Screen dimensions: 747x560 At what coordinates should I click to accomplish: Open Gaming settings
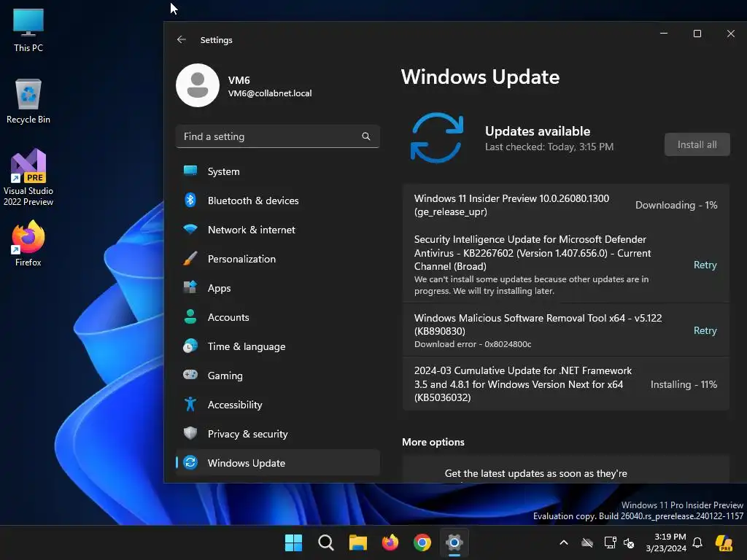[x=278, y=376]
